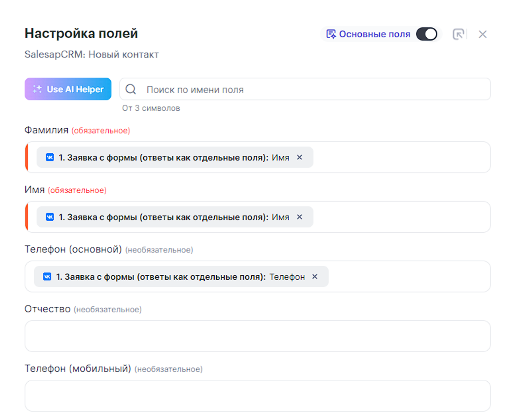
Task: Select the Телефон chip in Телефон (основной) field
Action: click(x=180, y=277)
